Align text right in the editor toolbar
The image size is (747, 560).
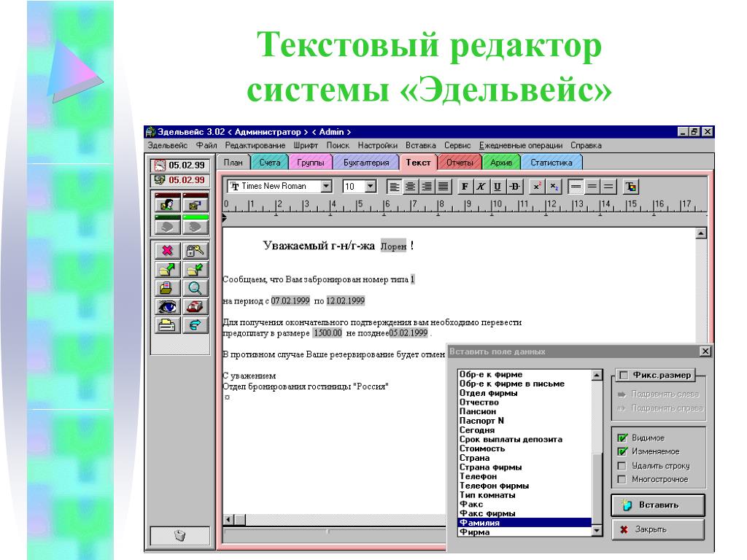(x=426, y=187)
